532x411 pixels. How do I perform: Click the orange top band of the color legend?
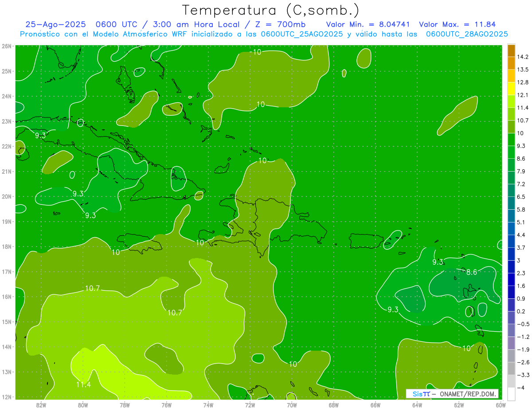(511, 51)
